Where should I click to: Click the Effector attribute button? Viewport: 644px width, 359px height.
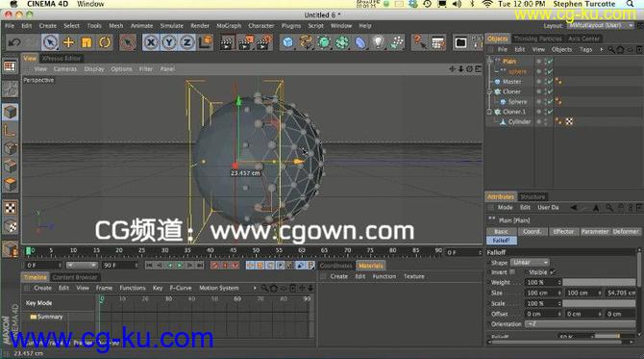coord(563,232)
